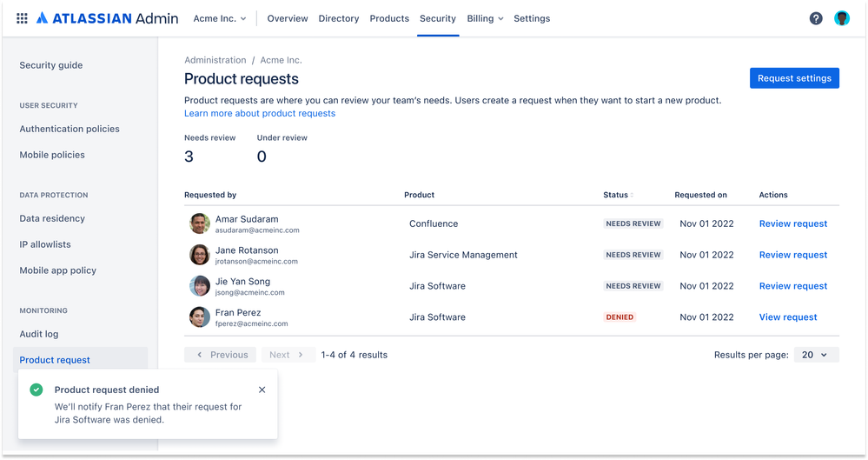Click NEEDS REVIEW badge for Confluence row
The height and width of the screenshot is (460, 868).
(x=633, y=223)
